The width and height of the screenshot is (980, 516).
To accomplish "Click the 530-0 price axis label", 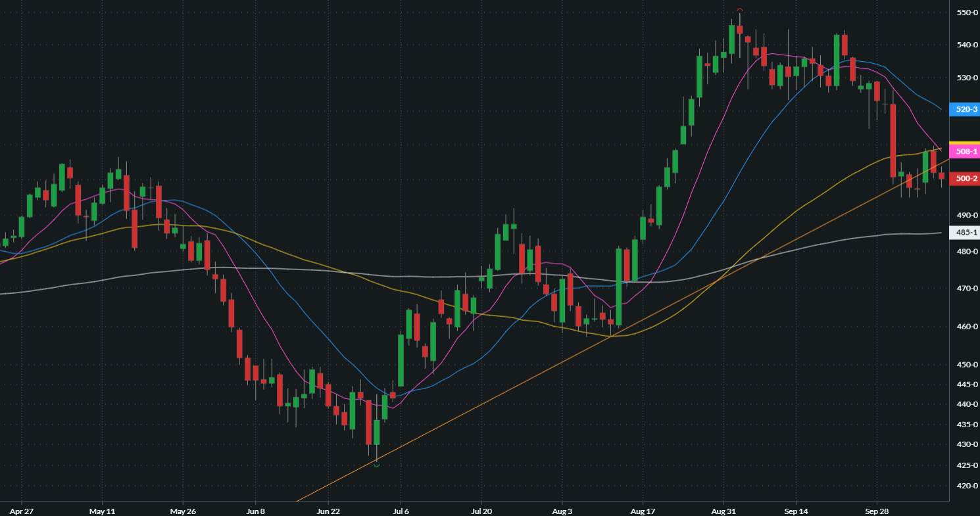I will coord(967,78).
